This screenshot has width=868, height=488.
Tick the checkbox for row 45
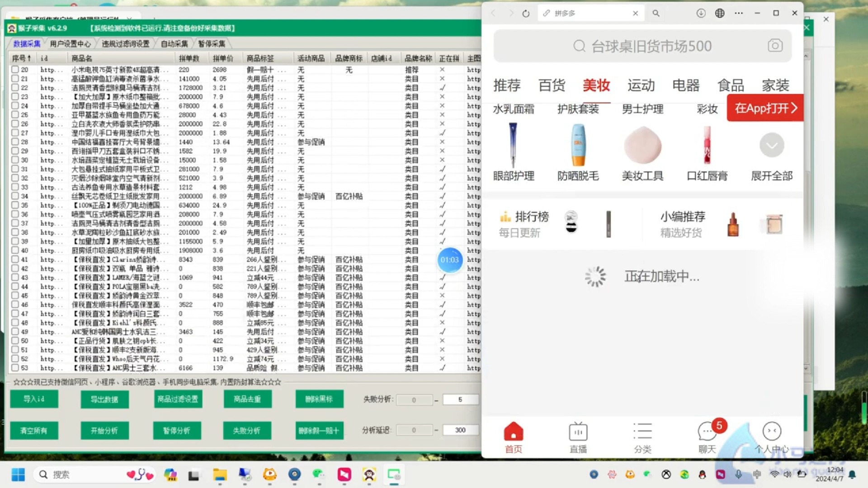pyautogui.click(x=15, y=296)
